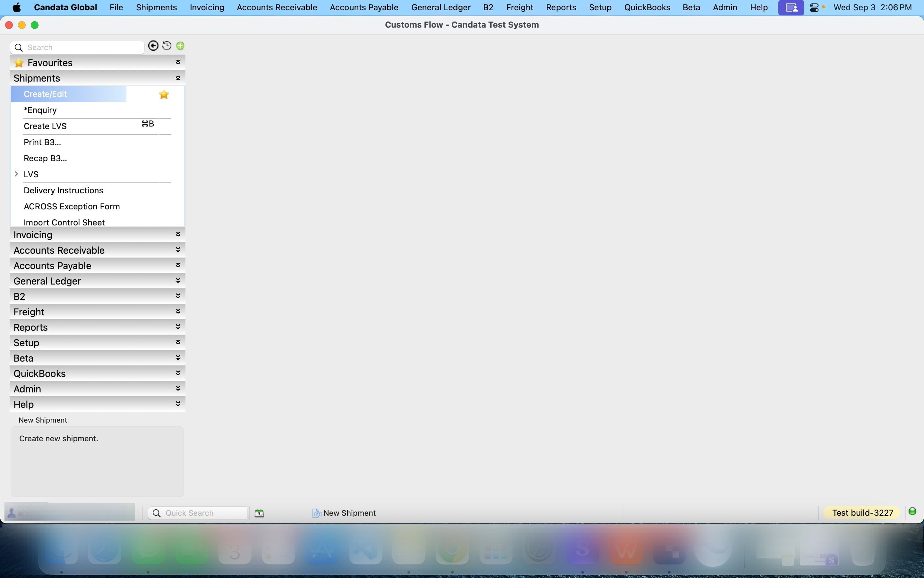Expand the Beta sidebar section
The image size is (924, 578).
[178, 357]
